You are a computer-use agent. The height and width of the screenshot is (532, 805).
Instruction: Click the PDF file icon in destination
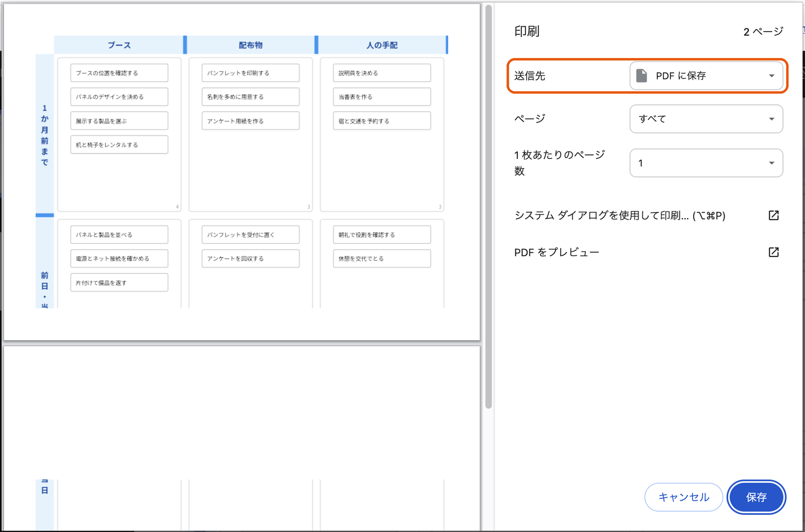(642, 76)
